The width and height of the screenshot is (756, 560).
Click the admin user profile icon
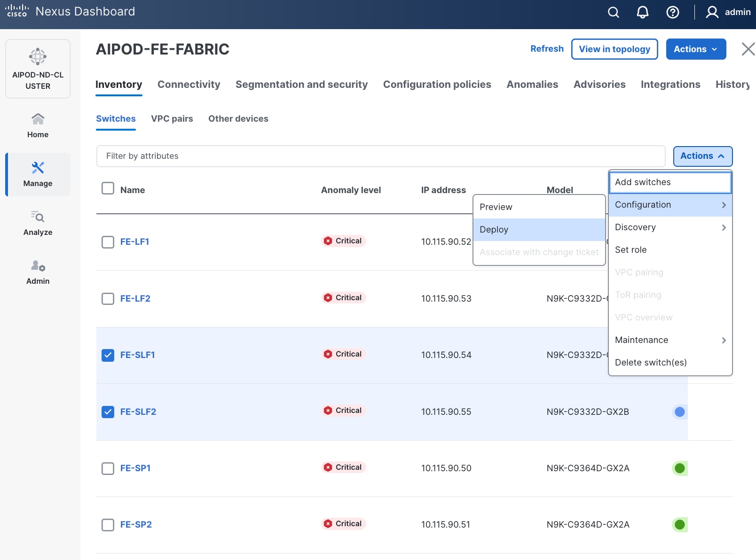(x=712, y=12)
